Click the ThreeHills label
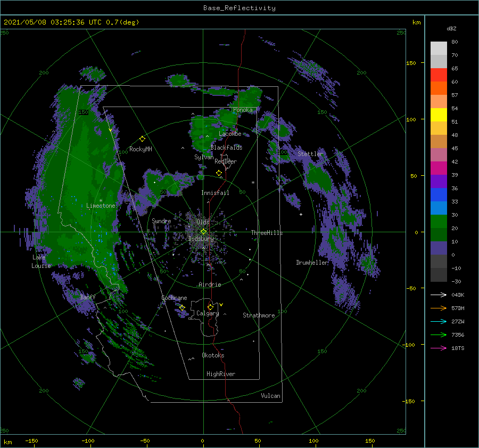This screenshot has height=448, width=479. coord(267,233)
